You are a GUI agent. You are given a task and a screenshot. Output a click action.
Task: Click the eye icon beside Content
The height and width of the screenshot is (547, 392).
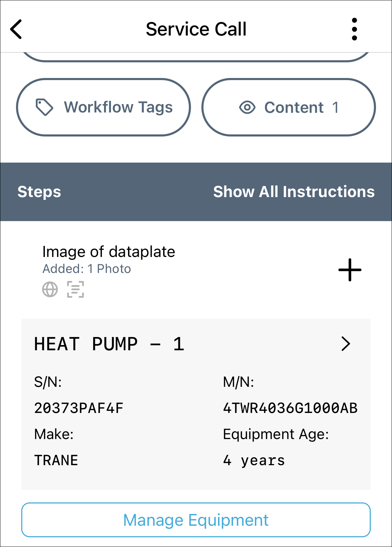(247, 107)
